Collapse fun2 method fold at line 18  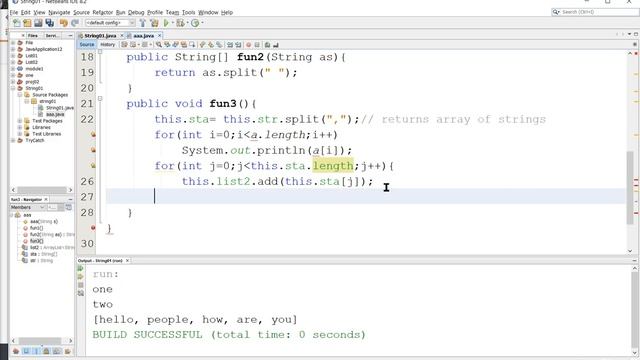100,52
